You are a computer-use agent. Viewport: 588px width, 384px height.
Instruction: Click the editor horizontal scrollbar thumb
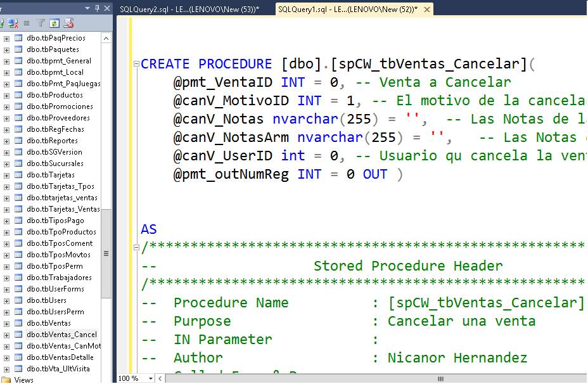click(x=440, y=378)
